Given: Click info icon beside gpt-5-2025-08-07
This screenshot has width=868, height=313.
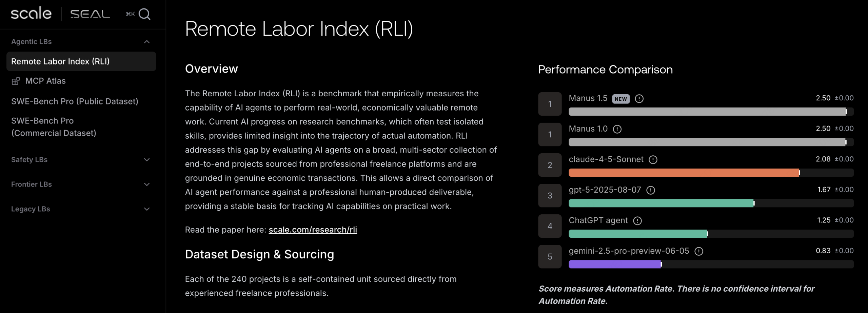Looking at the screenshot, I should click(x=650, y=190).
